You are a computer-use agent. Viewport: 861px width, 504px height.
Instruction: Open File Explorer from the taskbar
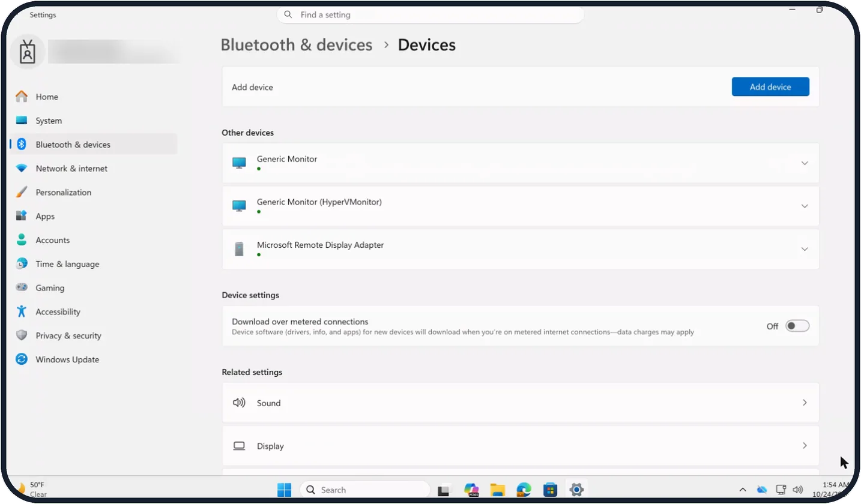click(497, 490)
